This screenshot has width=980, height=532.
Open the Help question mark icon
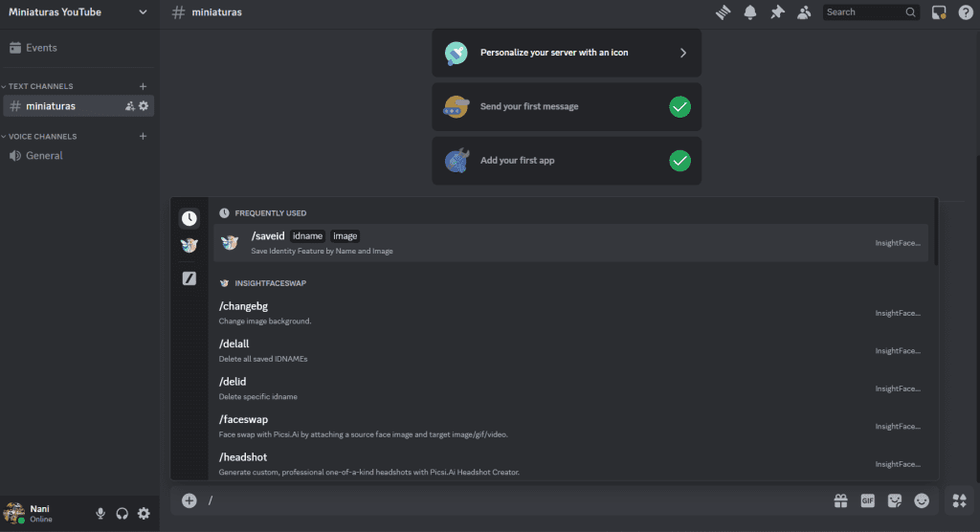pyautogui.click(x=966, y=11)
